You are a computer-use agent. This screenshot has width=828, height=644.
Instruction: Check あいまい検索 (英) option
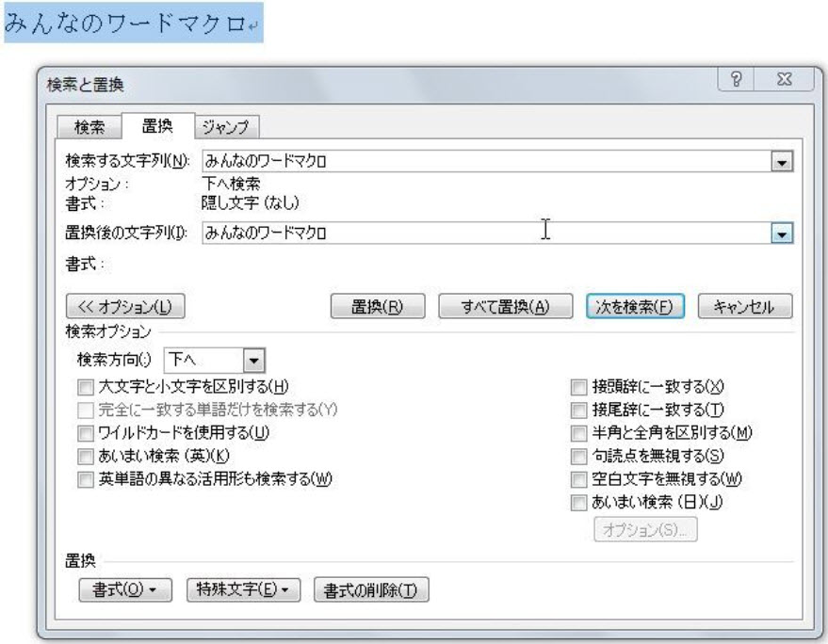pos(87,456)
